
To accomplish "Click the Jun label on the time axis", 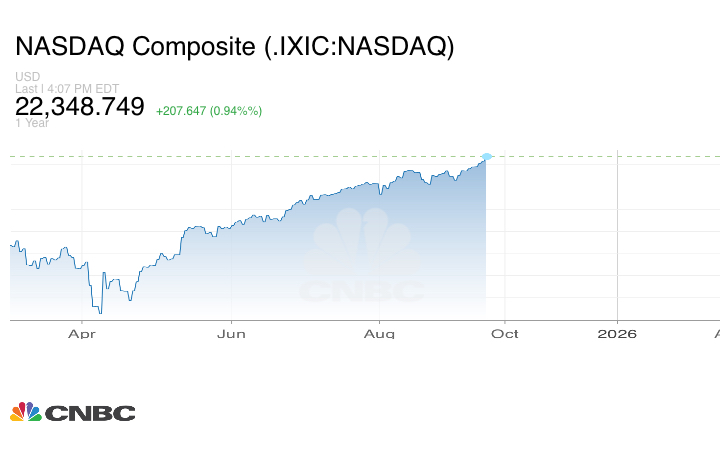I will point(232,334).
